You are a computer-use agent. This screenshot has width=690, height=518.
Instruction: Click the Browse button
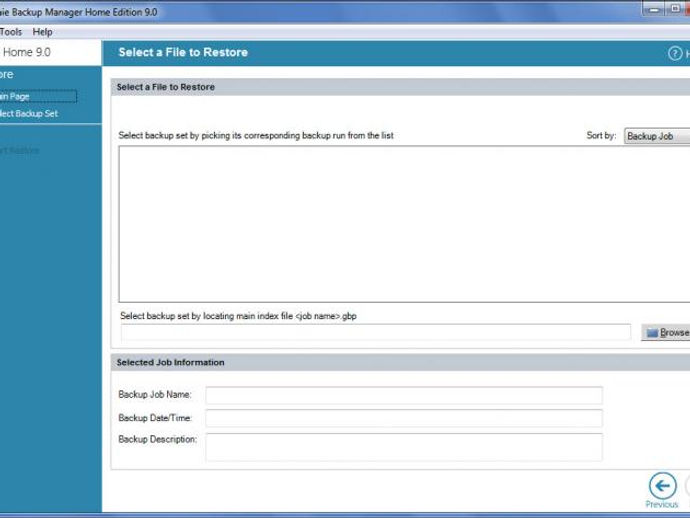pos(666,332)
